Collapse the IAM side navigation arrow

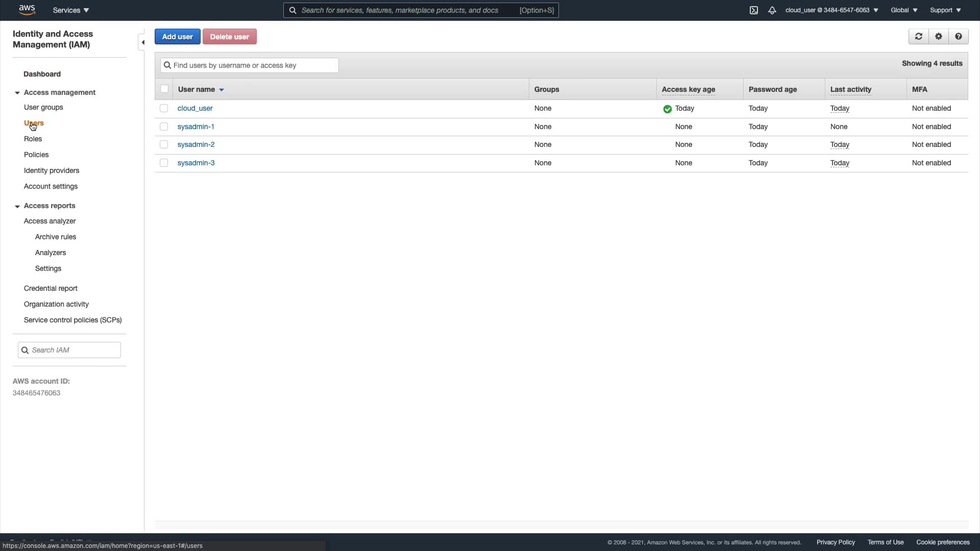click(x=142, y=42)
